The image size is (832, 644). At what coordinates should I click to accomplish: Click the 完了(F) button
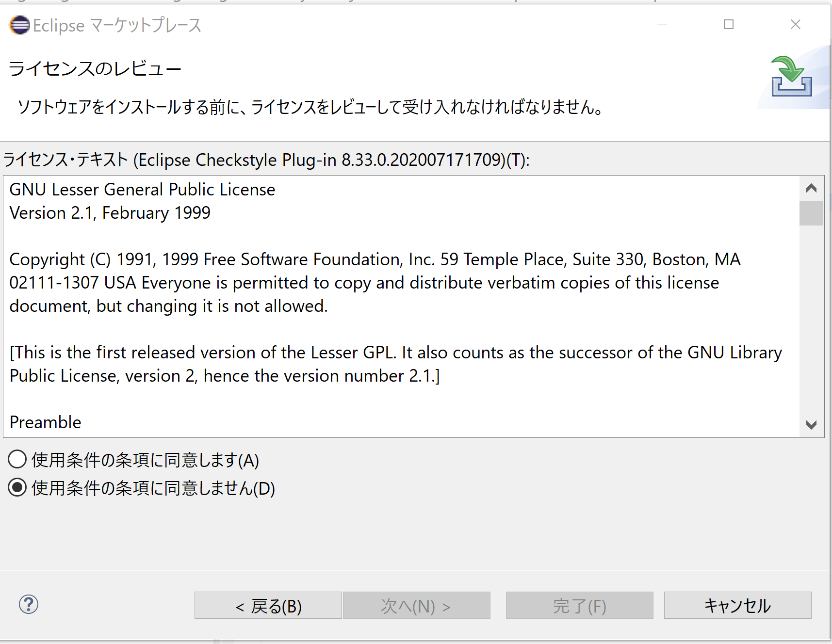579,605
